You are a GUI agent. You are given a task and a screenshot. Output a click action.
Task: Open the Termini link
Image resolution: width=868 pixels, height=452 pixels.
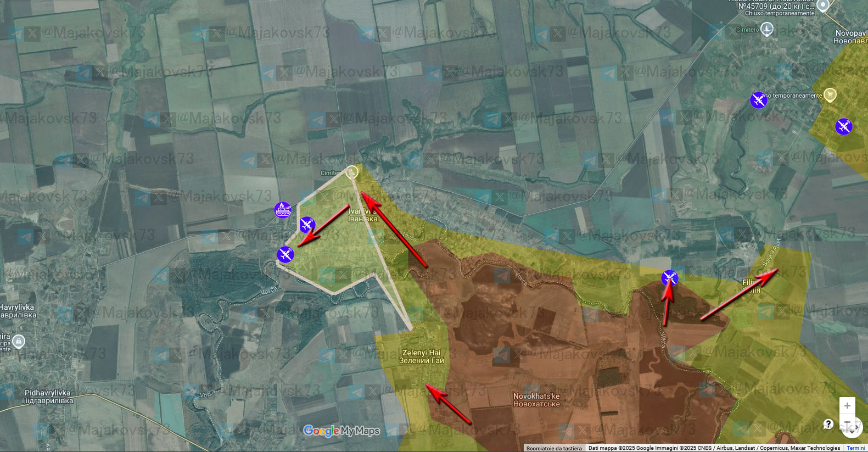(x=855, y=448)
